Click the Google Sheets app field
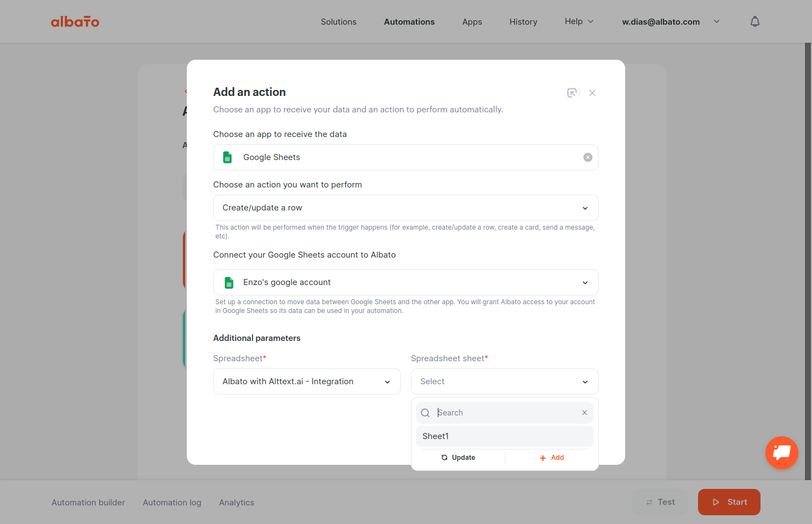Image resolution: width=812 pixels, height=524 pixels. coord(406,157)
